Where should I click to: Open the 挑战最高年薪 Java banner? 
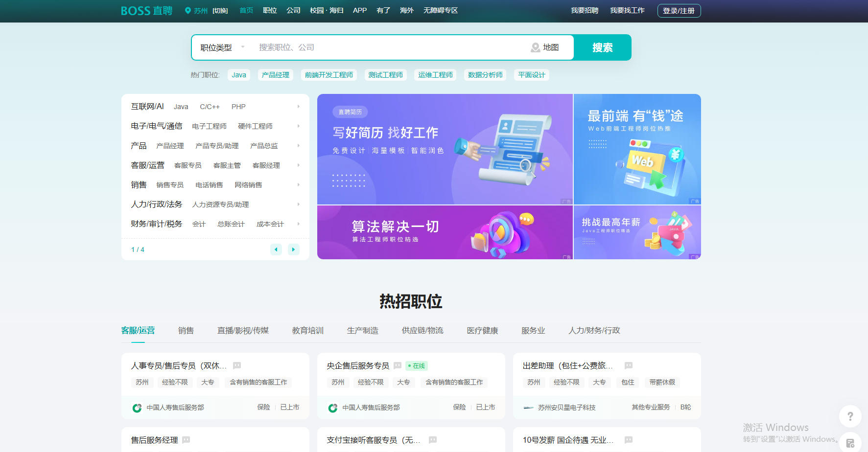tap(637, 232)
